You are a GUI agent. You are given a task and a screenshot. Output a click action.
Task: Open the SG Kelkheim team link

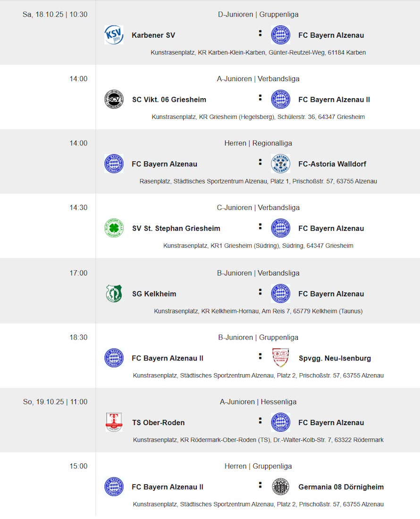click(154, 294)
